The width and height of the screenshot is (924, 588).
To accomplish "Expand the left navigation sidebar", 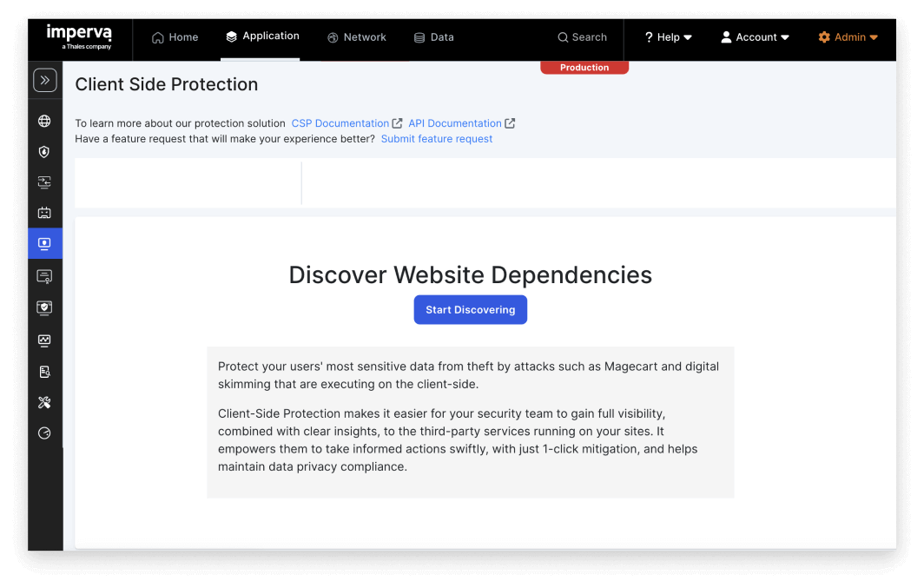I will 45,79.
